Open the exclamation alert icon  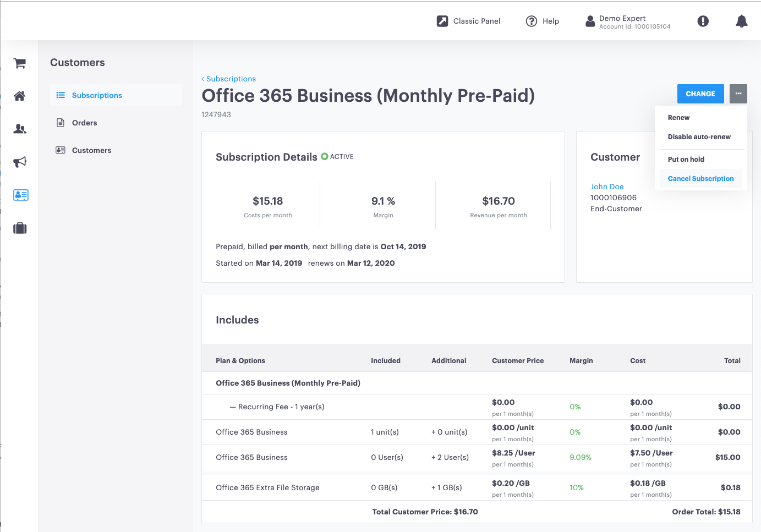click(x=703, y=21)
